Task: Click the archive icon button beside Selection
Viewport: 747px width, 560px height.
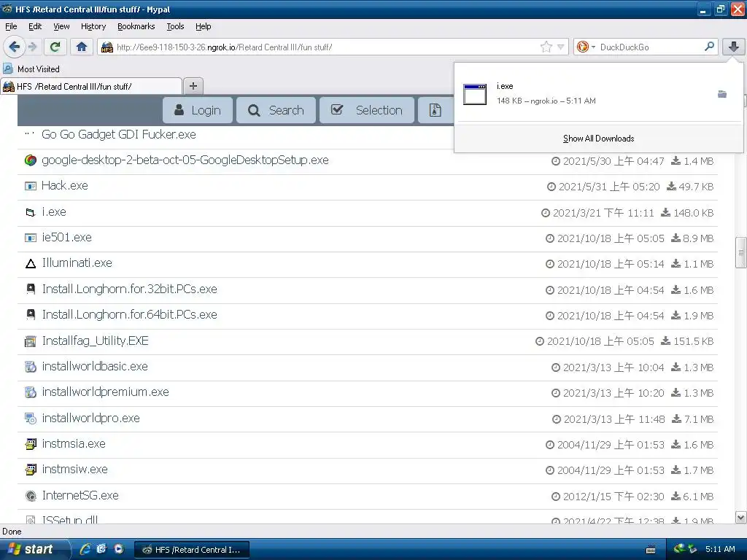Action: click(435, 110)
